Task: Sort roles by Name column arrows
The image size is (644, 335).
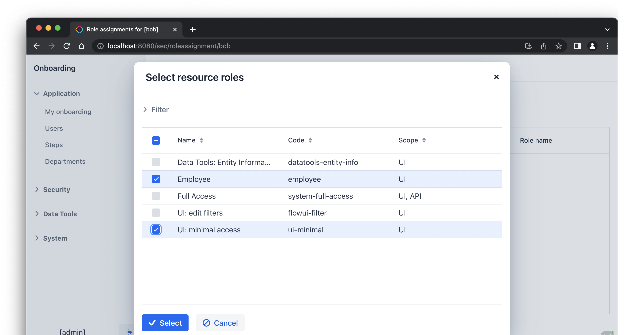Action: click(x=201, y=140)
